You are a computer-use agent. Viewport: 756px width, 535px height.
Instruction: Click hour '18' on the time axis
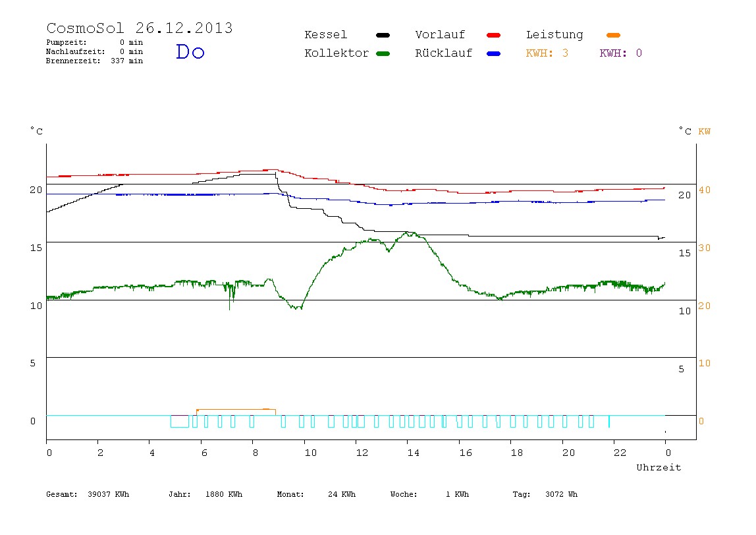click(517, 453)
